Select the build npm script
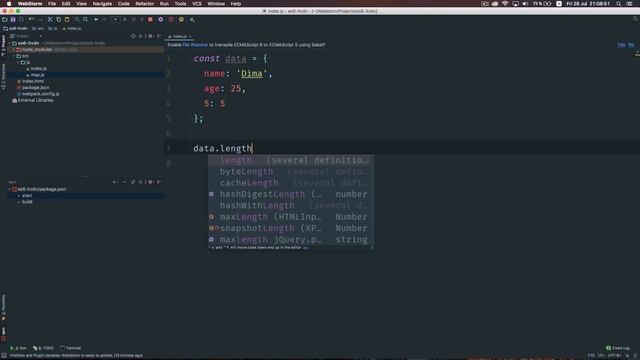The width and height of the screenshot is (640, 360). coord(27,202)
